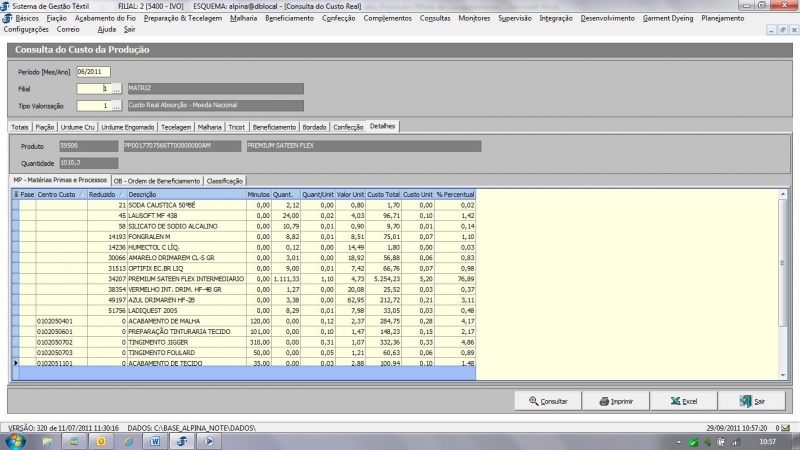Click the mail envelope icon in status bar
Viewport: 800px width, 450px height.
(788, 427)
